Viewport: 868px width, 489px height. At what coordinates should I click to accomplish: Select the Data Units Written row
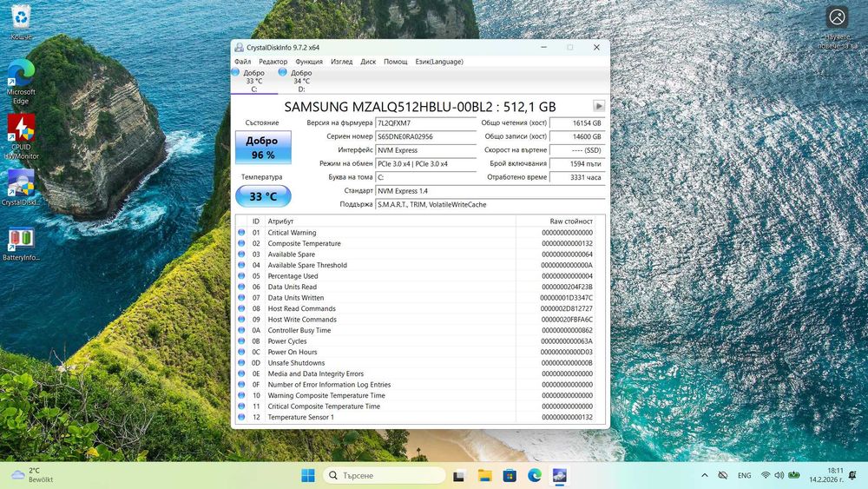coord(416,298)
